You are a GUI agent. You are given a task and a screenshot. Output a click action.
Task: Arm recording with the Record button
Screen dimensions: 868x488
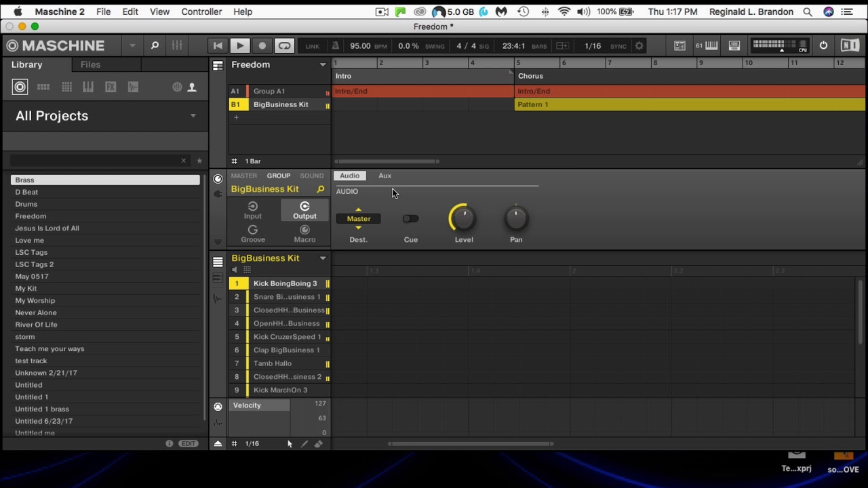(x=262, y=46)
